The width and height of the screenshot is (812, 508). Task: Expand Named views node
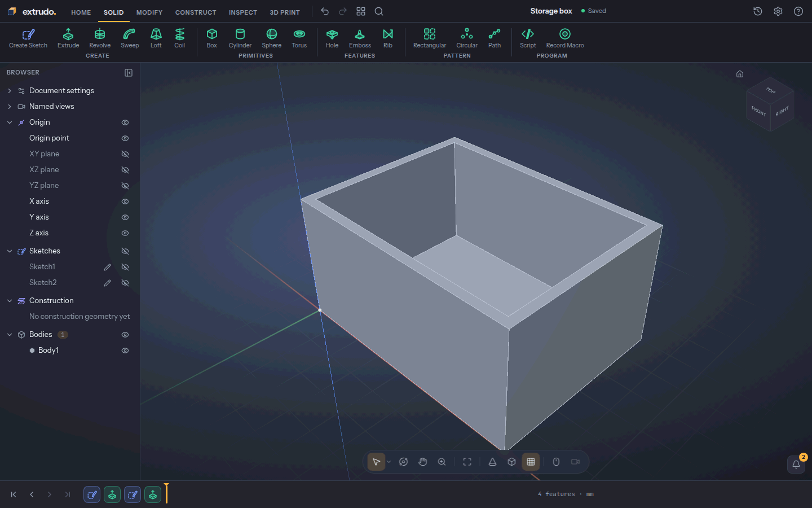pos(10,107)
